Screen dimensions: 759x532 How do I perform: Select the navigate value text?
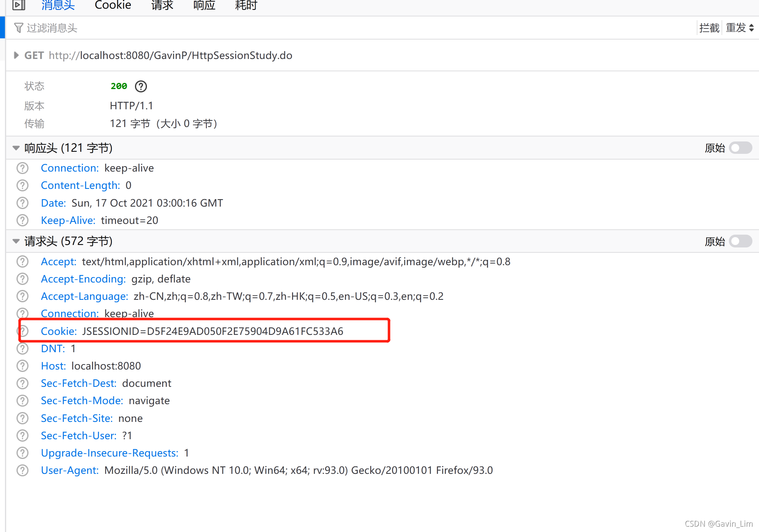[149, 400]
